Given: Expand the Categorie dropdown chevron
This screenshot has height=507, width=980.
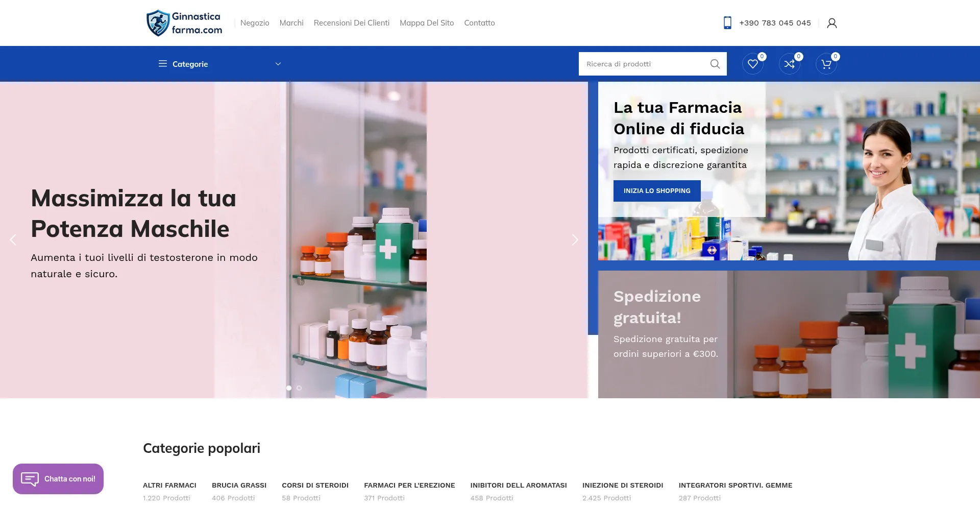Looking at the screenshot, I should tap(278, 64).
